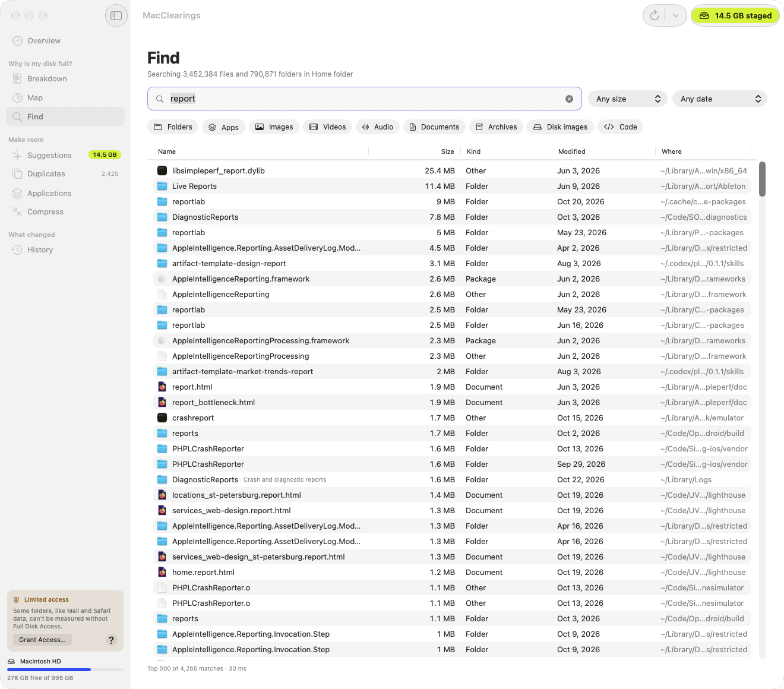Click the Macintosh HD disk usage bar
The image size is (784, 689).
coord(65,669)
